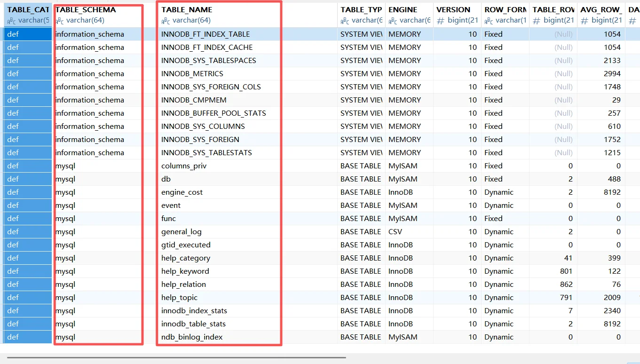Click the VERSION column header
Viewport: 640px width, 364px height.
453,9
